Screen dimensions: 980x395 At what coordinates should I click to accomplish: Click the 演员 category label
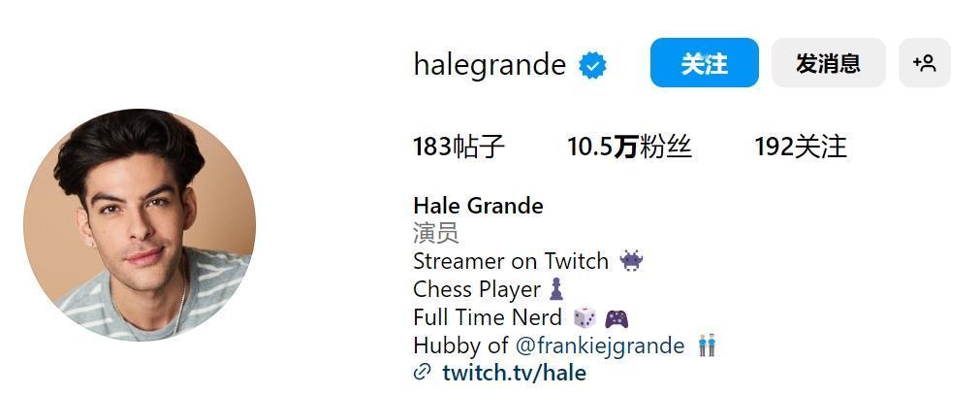point(435,233)
